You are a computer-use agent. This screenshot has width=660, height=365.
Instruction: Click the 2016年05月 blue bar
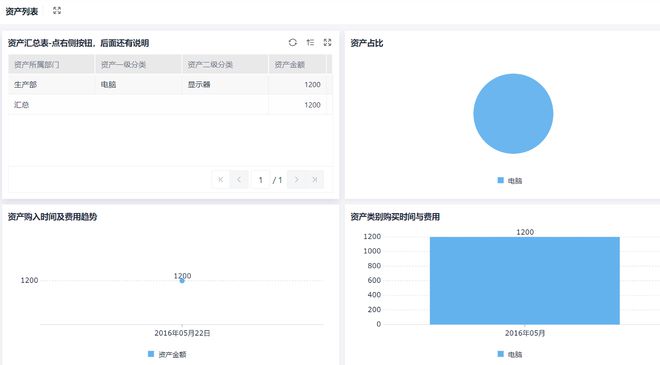(x=524, y=280)
